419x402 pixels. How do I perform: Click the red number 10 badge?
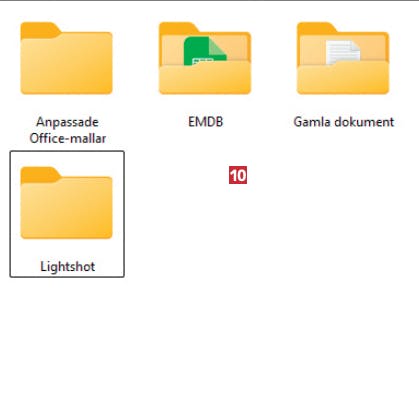(238, 175)
